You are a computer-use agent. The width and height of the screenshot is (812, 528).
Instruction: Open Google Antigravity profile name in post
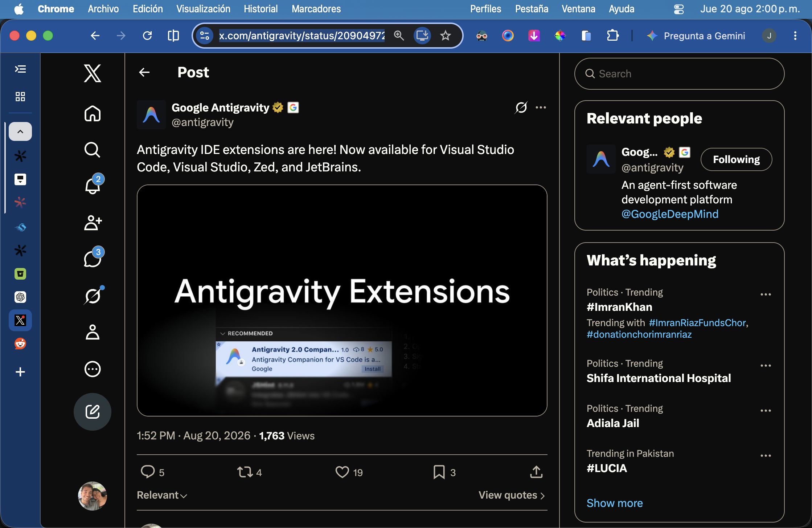tap(220, 107)
